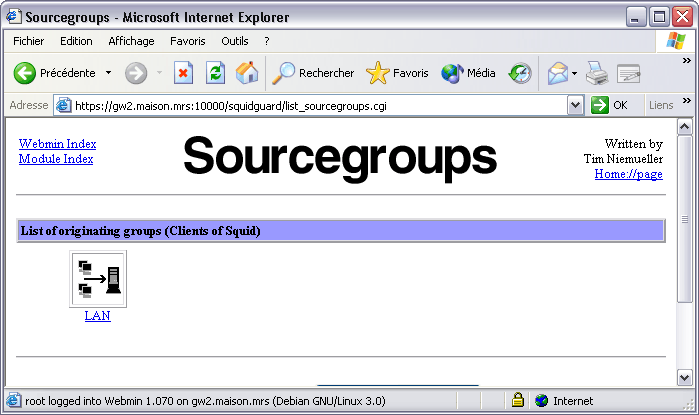
Task: Click the green OK go button
Action: click(x=609, y=105)
